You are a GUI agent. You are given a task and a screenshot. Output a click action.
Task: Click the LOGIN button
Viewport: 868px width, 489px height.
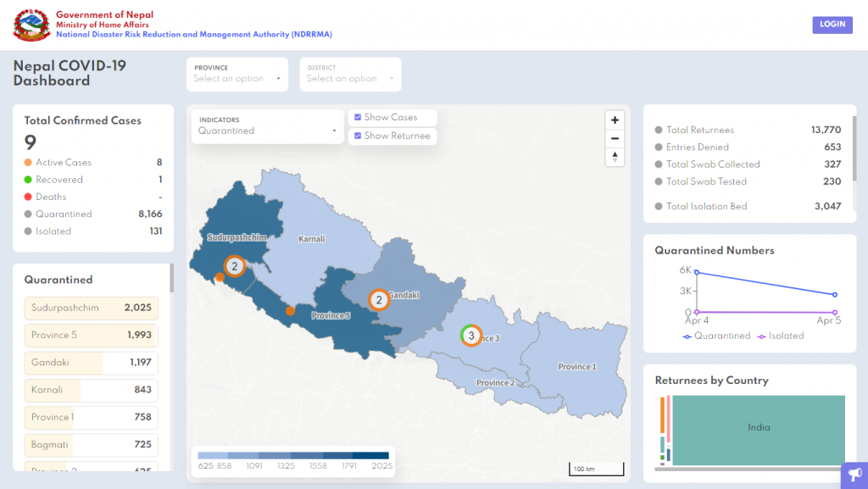[x=832, y=25]
